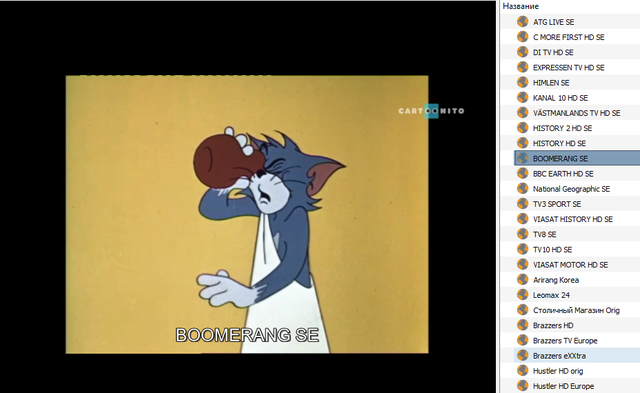Viewport: 640px width, 393px height.
Task: Select VIASAT HISTORY HD SE entry
Action: click(573, 220)
